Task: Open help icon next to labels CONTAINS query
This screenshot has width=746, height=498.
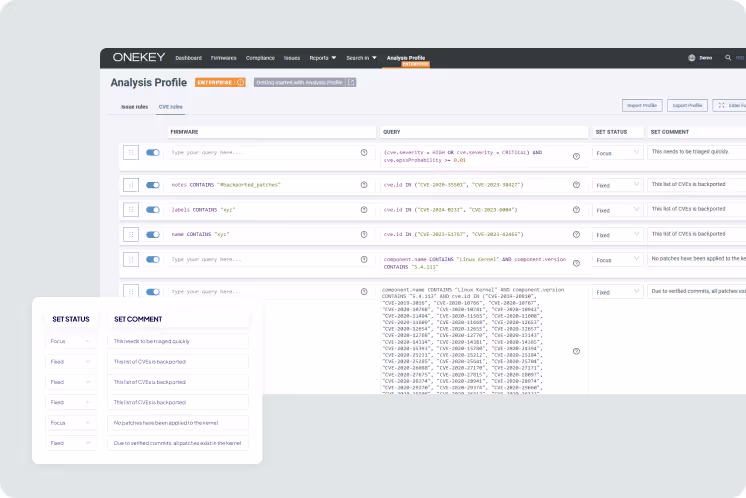Action: [364, 210]
